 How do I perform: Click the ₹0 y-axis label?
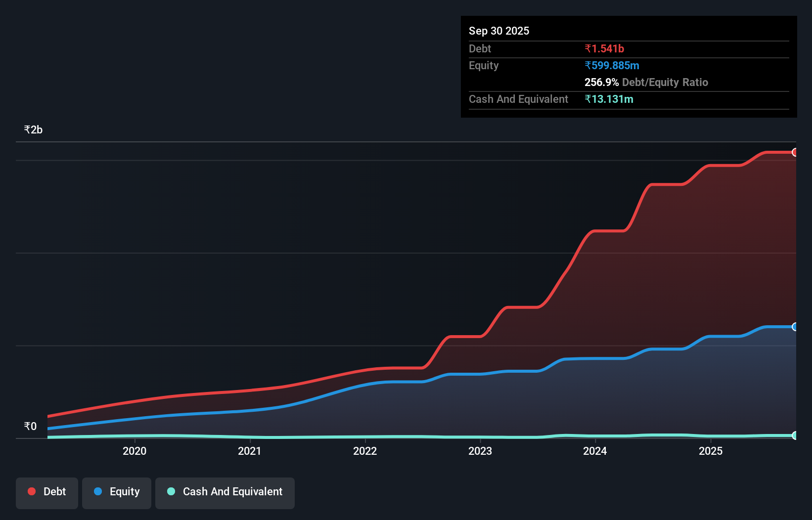(30, 426)
